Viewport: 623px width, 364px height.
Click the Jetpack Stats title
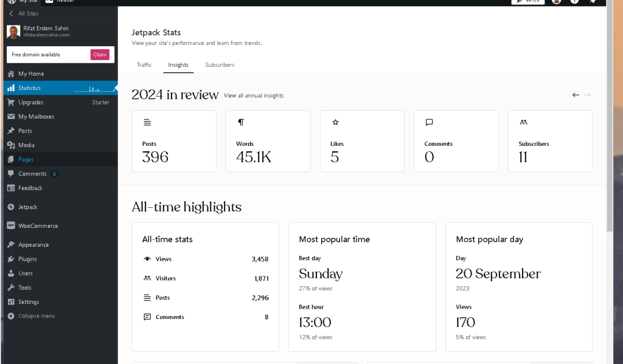(x=156, y=33)
